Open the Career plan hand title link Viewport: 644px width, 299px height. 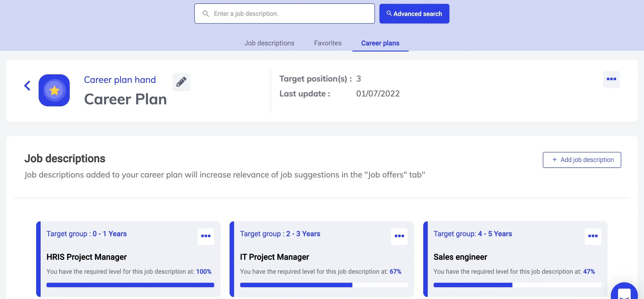[x=120, y=79]
